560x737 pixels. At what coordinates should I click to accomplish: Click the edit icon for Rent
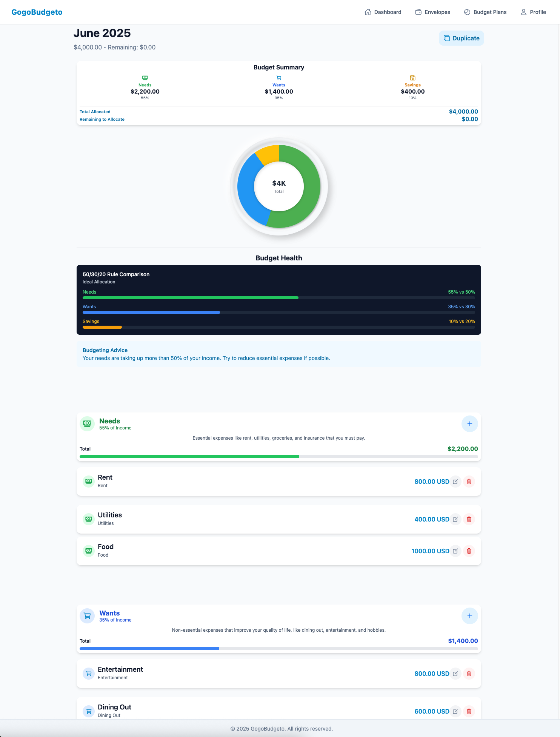[x=455, y=482]
